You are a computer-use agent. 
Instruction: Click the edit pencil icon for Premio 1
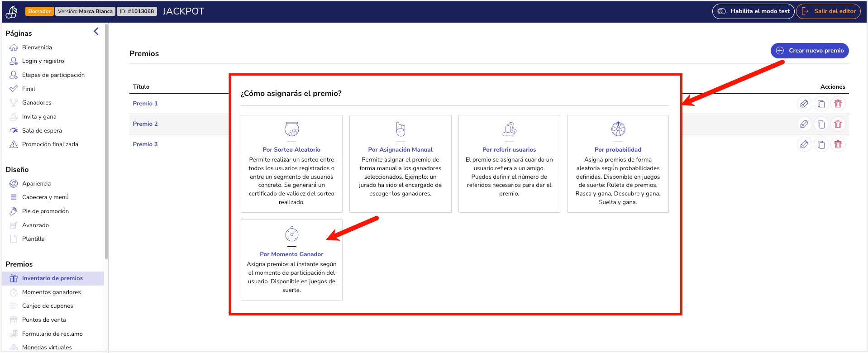(x=804, y=104)
